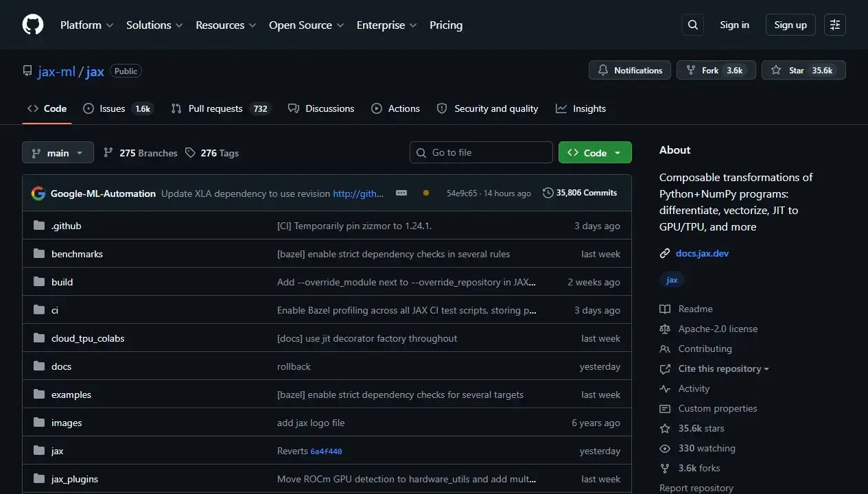Viewport: 868px width, 494px height.
Task: View 275 Branches
Action: pos(141,153)
